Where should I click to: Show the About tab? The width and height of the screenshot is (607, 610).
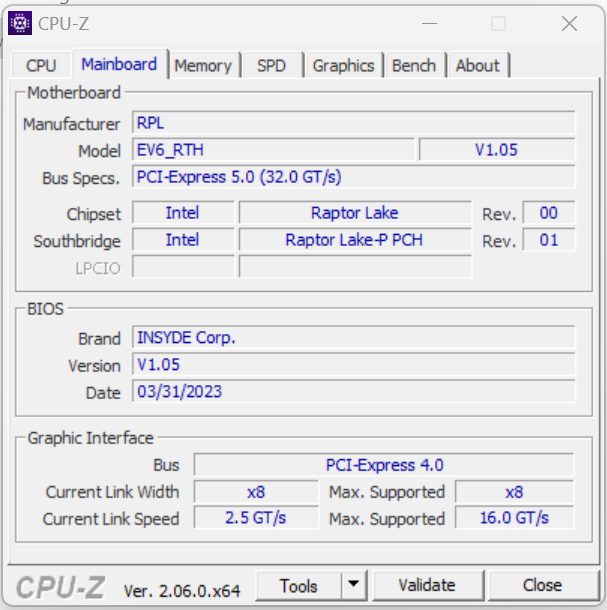point(477,66)
